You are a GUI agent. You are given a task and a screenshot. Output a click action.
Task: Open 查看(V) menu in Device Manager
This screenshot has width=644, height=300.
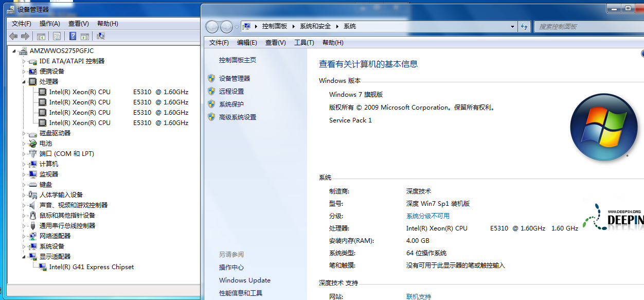pos(78,24)
